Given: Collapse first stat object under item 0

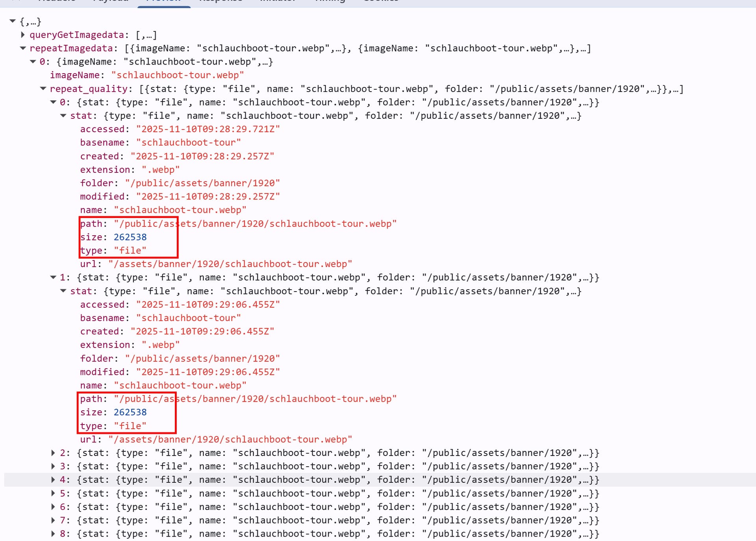Looking at the screenshot, I should click(x=63, y=116).
